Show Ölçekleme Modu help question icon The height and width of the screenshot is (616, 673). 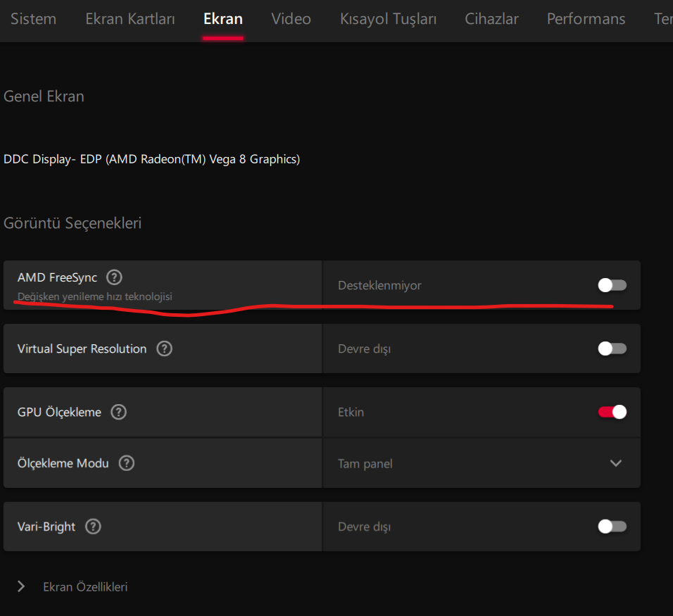(x=127, y=463)
